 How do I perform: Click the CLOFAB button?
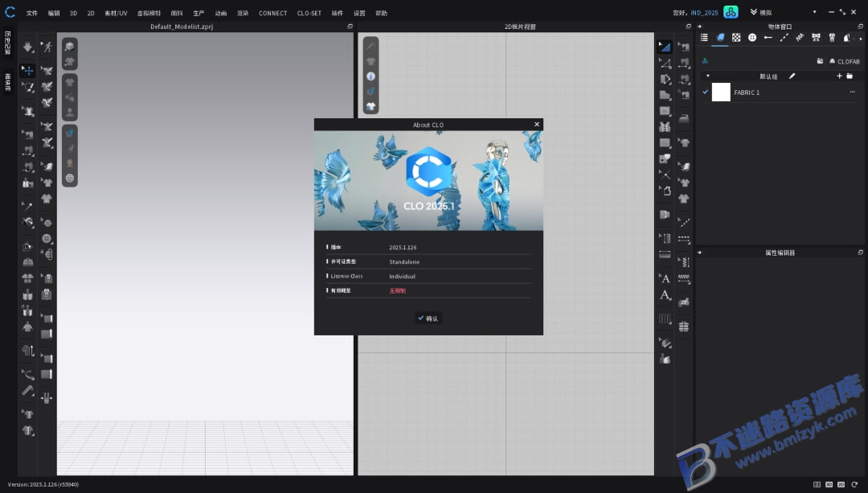click(844, 61)
